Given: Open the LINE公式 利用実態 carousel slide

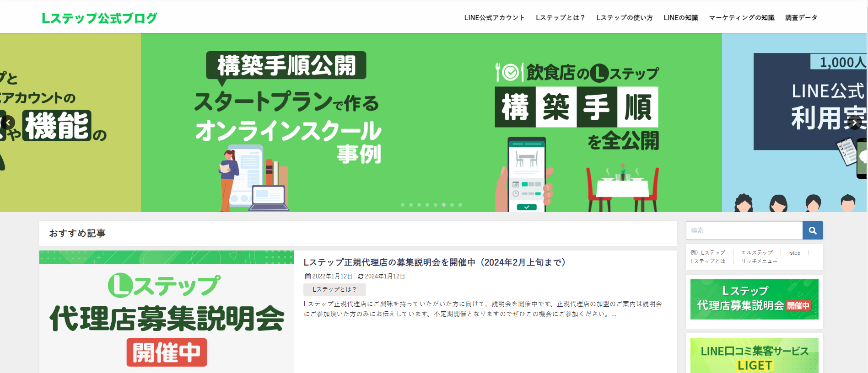Looking at the screenshot, I should (x=794, y=123).
